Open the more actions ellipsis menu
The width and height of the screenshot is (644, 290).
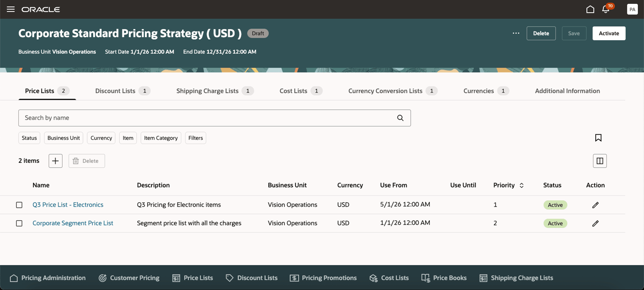[516, 33]
